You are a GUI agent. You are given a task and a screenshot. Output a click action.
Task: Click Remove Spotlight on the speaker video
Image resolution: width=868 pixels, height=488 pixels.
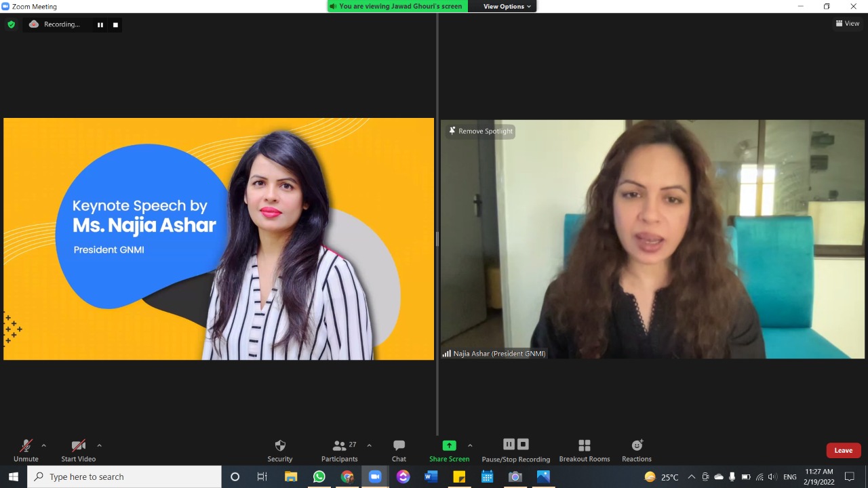[x=480, y=131]
